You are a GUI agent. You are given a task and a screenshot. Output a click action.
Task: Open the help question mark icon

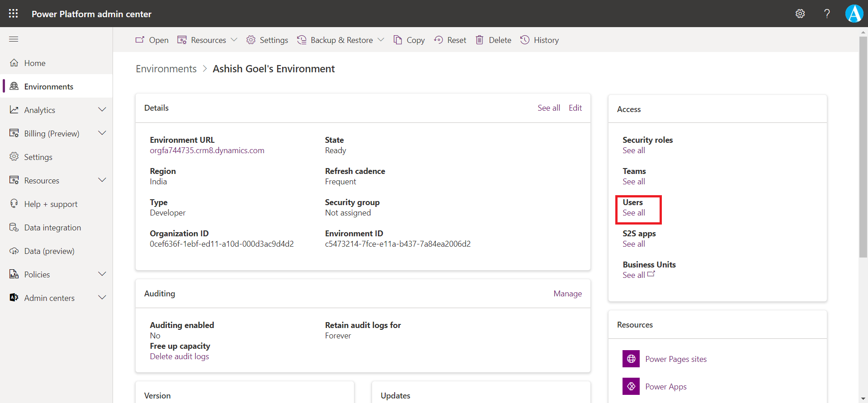point(827,14)
